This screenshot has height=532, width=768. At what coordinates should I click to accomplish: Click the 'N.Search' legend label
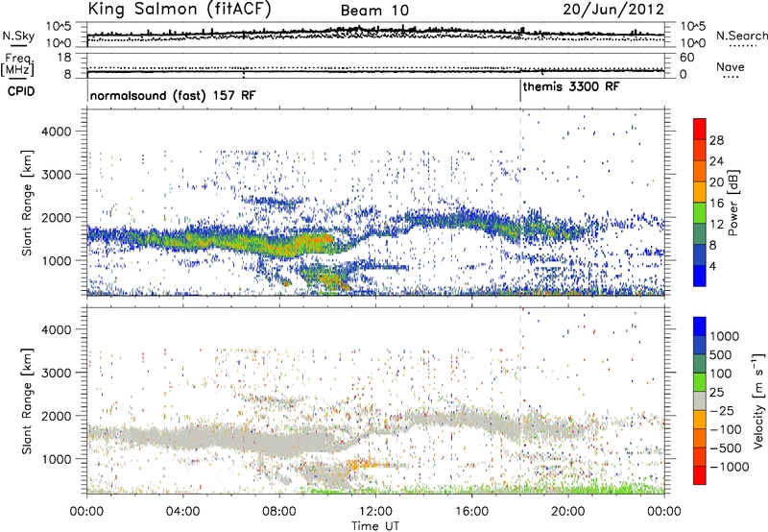pyautogui.click(x=741, y=36)
